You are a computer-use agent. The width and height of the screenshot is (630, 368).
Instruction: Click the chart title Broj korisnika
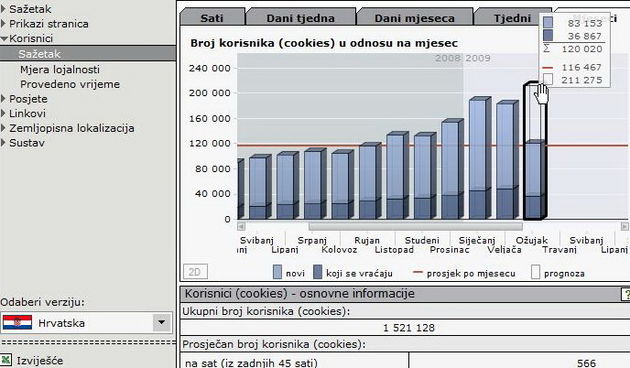click(x=324, y=43)
